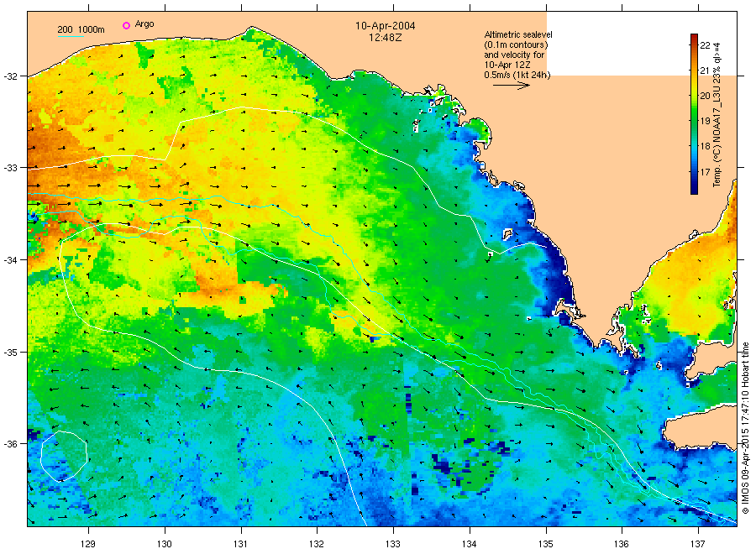
Task: Click the '-36' latitude axis label
Action: [10, 444]
